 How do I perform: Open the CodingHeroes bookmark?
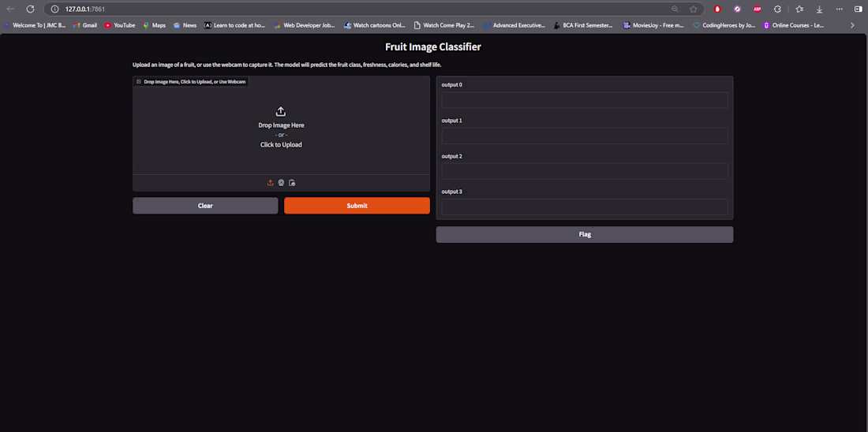click(724, 25)
